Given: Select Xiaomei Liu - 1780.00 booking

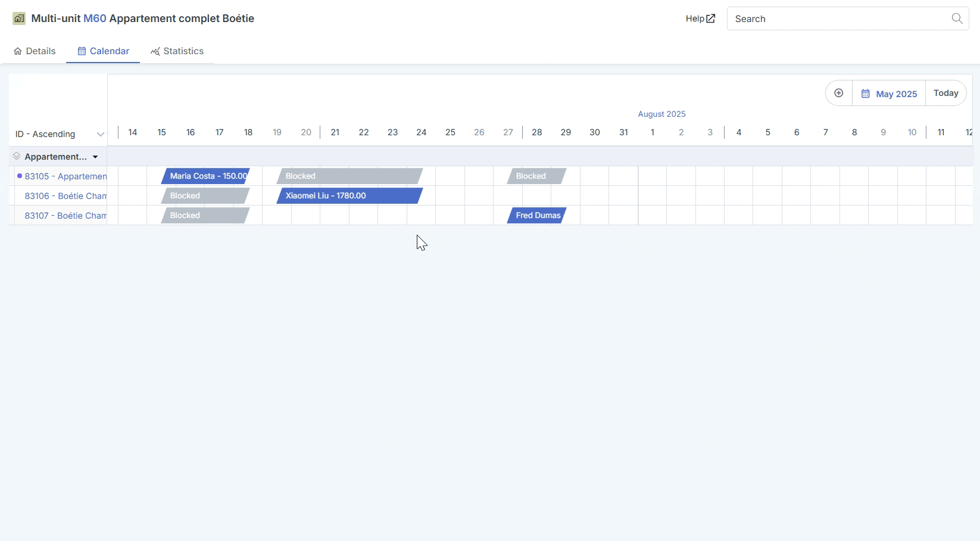Looking at the screenshot, I should (x=349, y=195).
